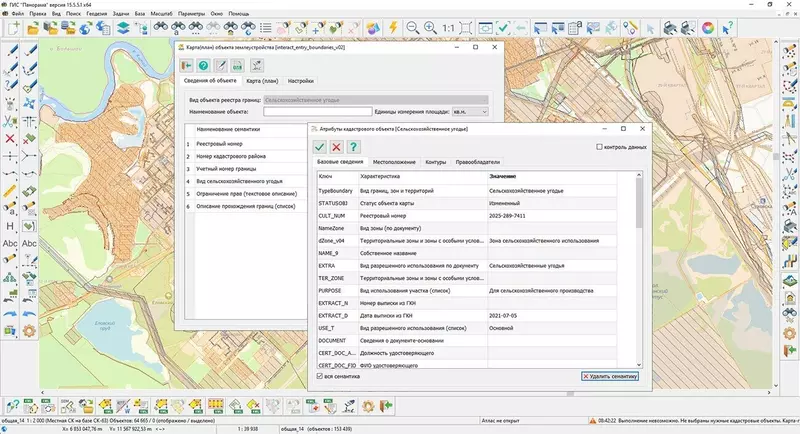Click the exit door icon in map dialog
Image resolution: width=800 pixels, height=434 pixels.
pos(187,65)
